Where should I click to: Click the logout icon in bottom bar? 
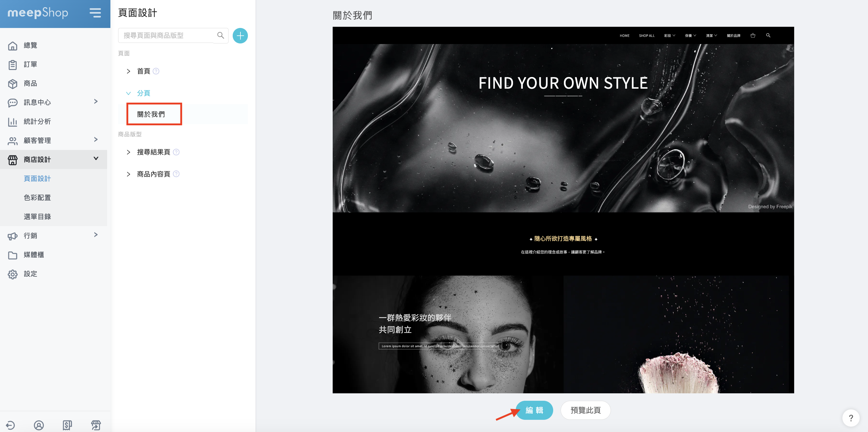pos(10,425)
